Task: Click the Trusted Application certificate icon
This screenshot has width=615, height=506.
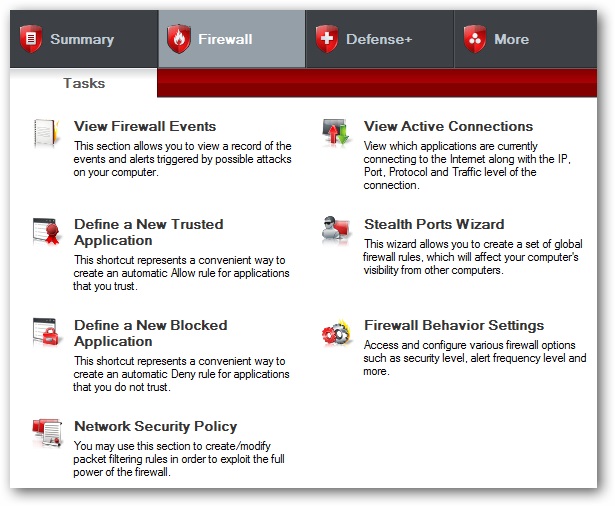Action: 45,232
